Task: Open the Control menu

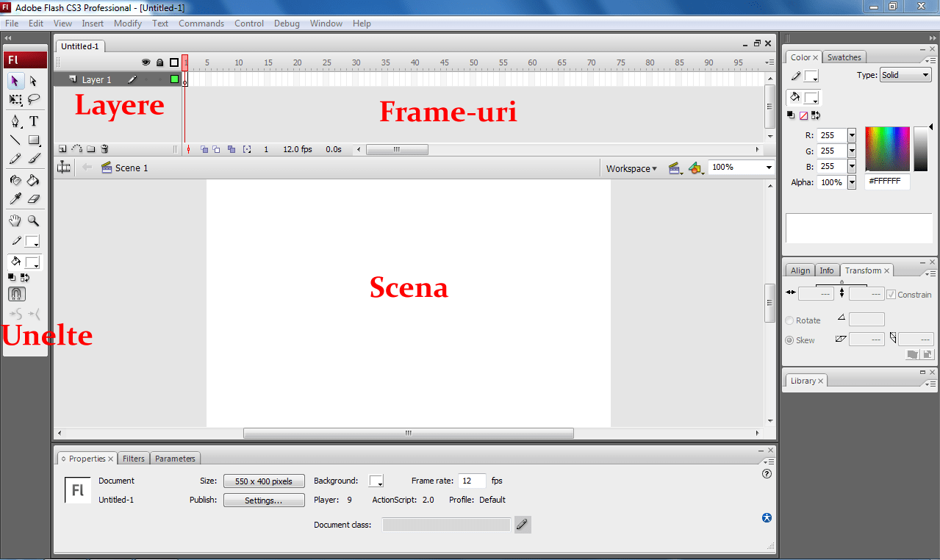Action: (x=249, y=23)
